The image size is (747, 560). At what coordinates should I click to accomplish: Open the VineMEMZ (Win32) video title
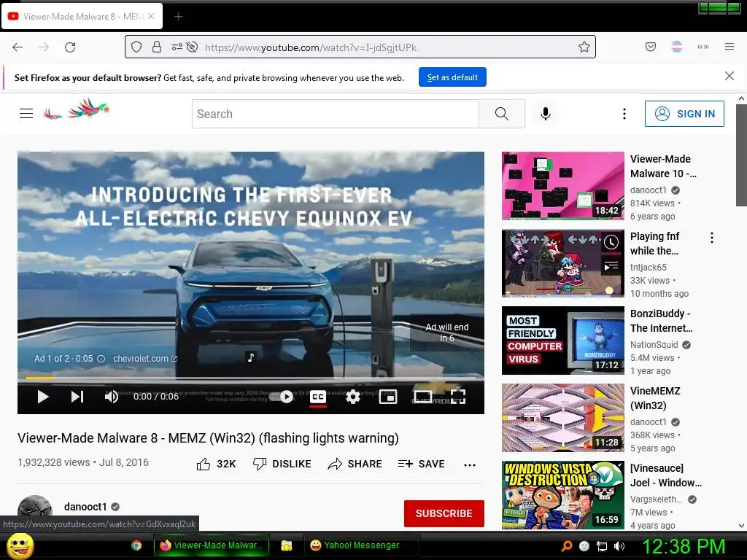[x=655, y=398]
